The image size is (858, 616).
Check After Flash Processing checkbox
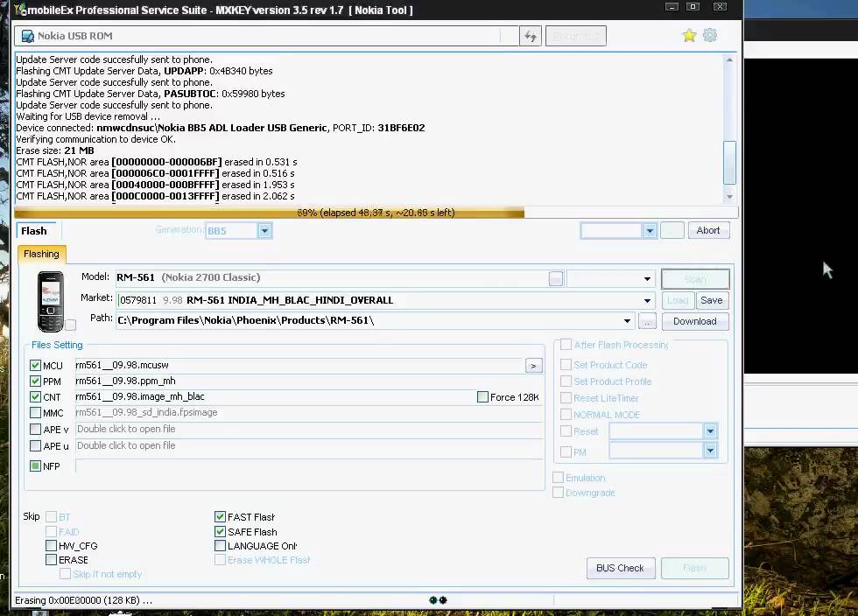pos(566,344)
